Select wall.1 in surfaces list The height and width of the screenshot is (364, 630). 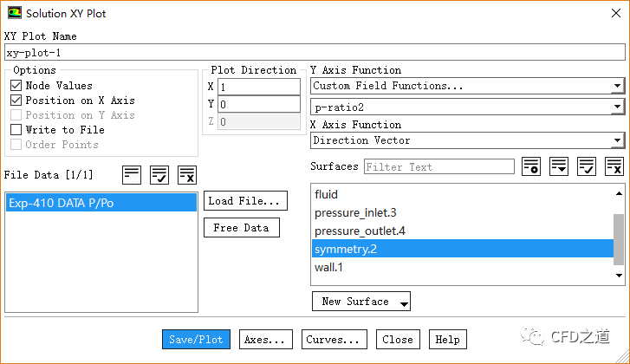pos(329,268)
